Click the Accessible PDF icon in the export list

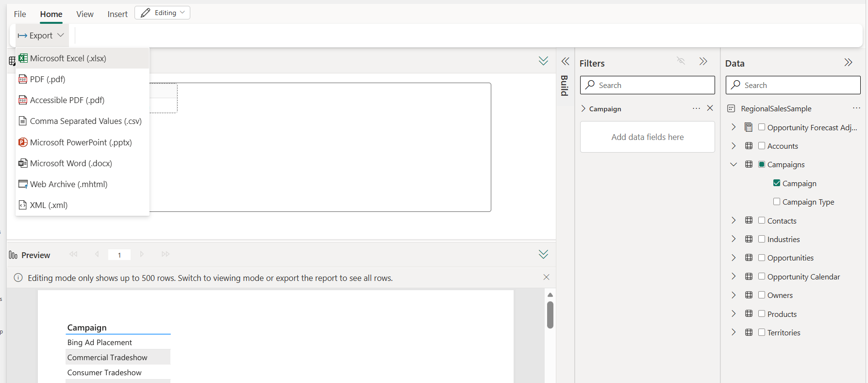point(23,100)
